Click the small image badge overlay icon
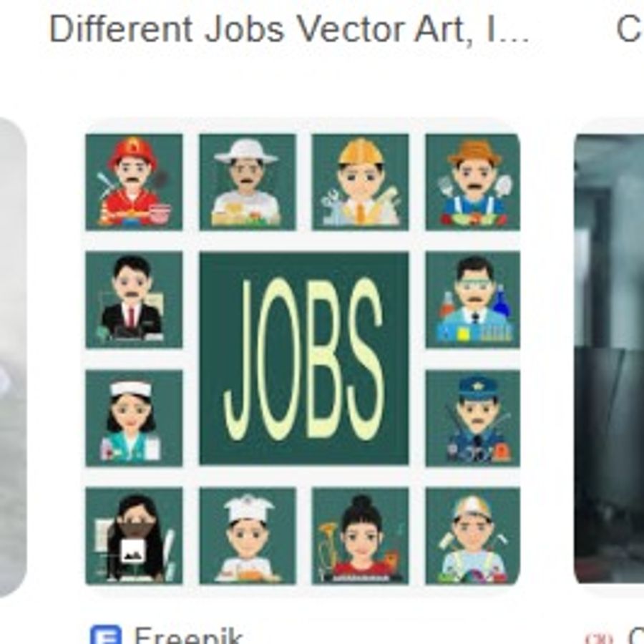Image resolution: width=644 pixels, height=644 pixels. pyautogui.click(x=132, y=551)
